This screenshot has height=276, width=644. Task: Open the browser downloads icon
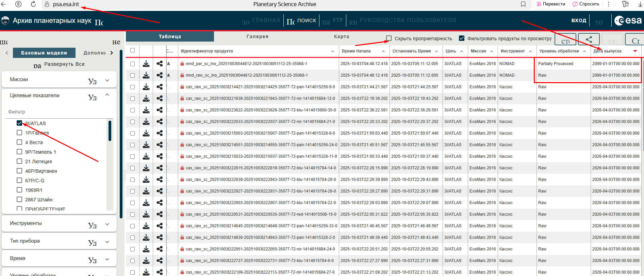640,4
